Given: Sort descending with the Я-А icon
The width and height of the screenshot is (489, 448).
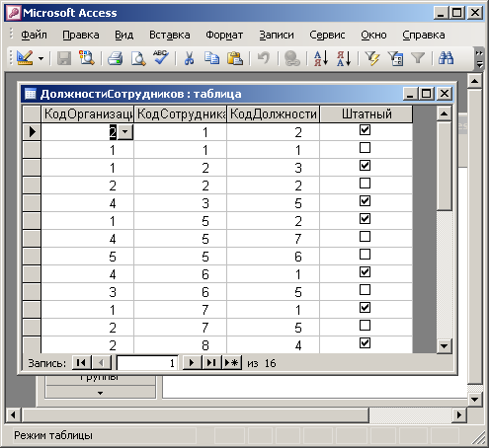Looking at the screenshot, I should click(344, 58).
